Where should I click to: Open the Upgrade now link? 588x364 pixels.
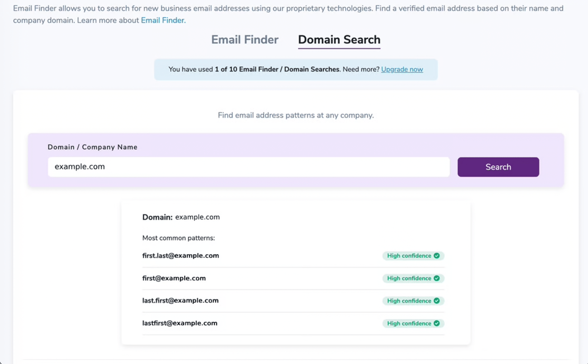pyautogui.click(x=402, y=70)
